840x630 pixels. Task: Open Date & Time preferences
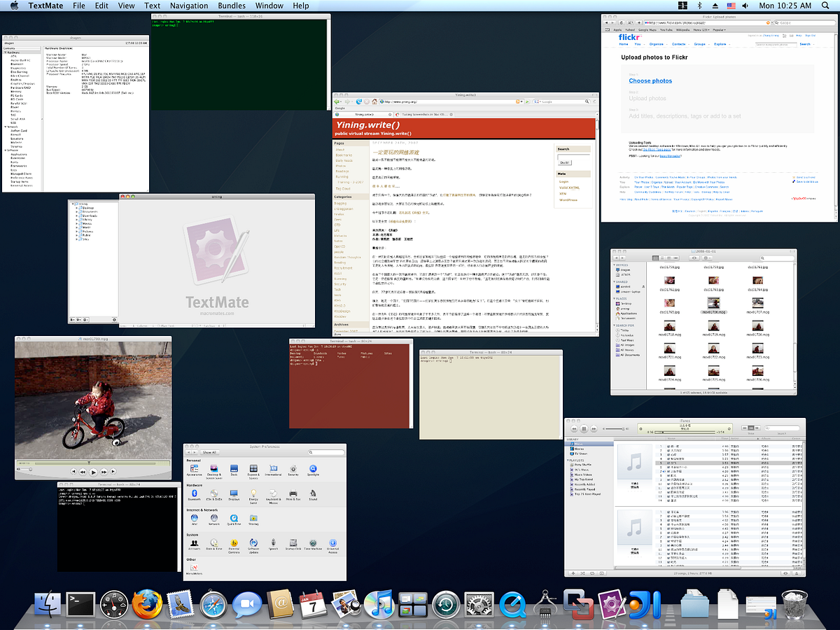pos(213,545)
